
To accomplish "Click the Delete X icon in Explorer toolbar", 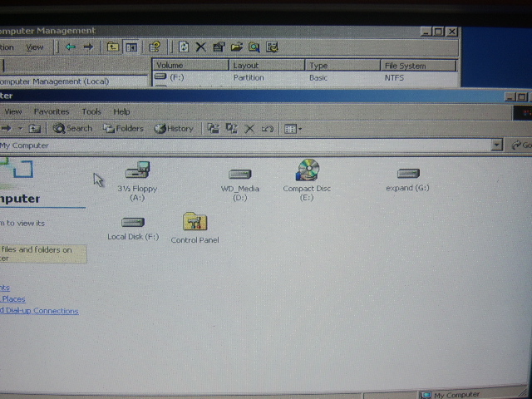I will 249,128.
